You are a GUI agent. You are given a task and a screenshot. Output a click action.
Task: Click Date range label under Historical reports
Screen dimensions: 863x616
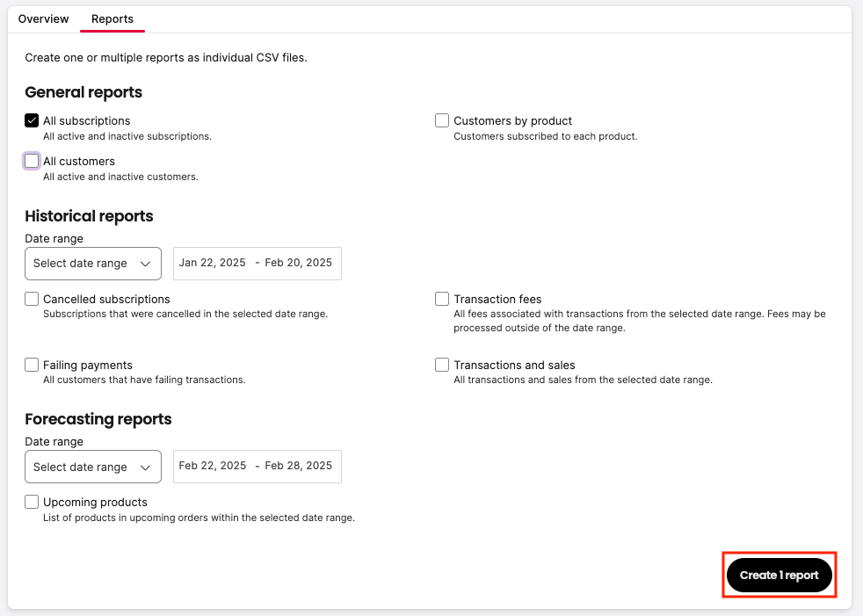point(54,238)
